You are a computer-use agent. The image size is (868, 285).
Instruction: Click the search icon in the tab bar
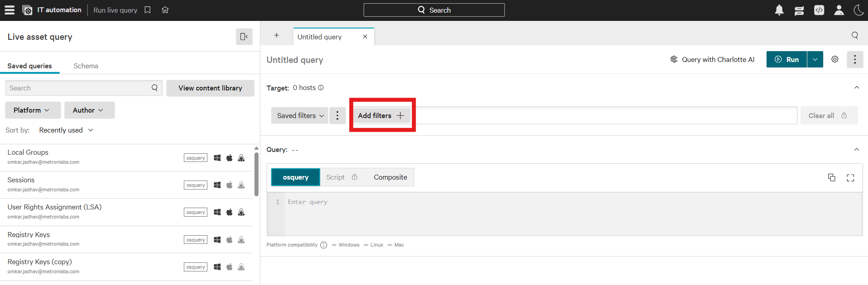[x=855, y=35]
